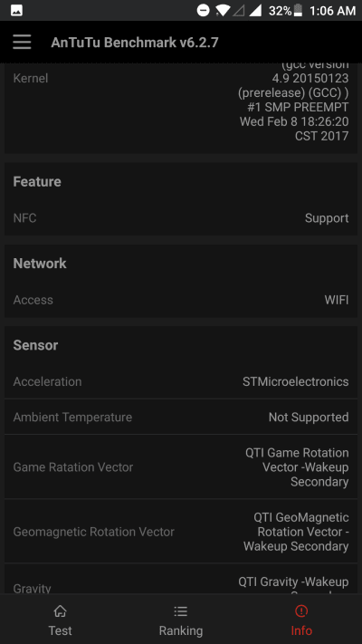Select the NFC Support row
The height and width of the screenshot is (644, 362).
point(181,218)
